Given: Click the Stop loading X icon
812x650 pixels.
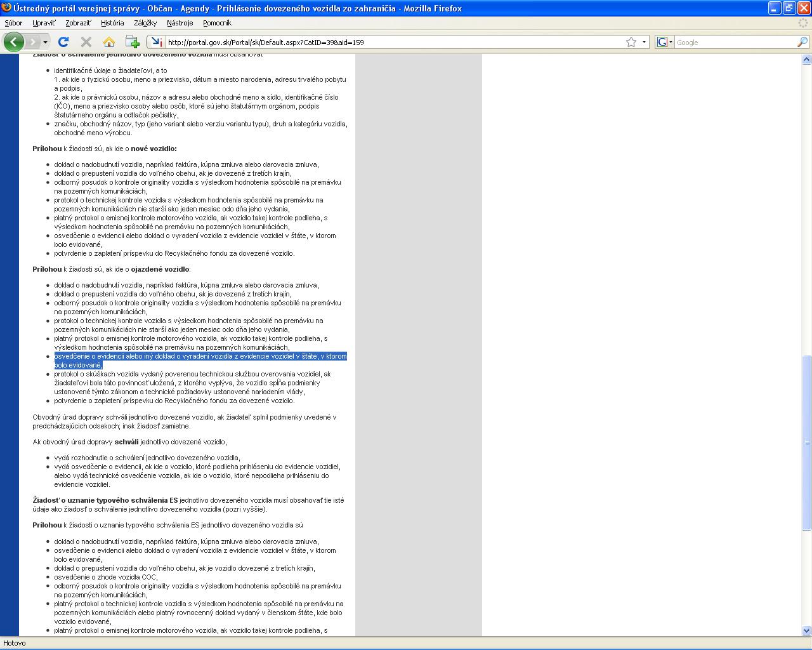Looking at the screenshot, I should (x=86, y=42).
